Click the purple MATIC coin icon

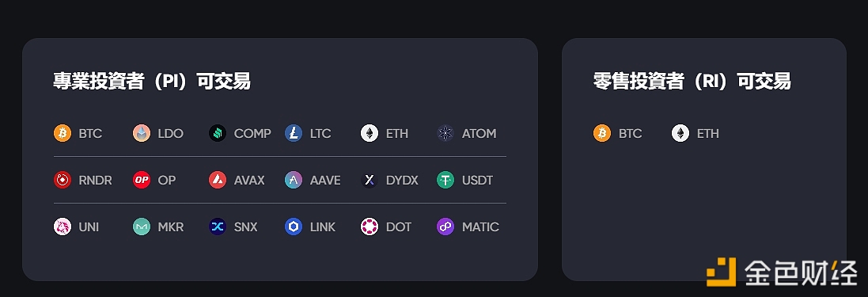coord(445,227)
